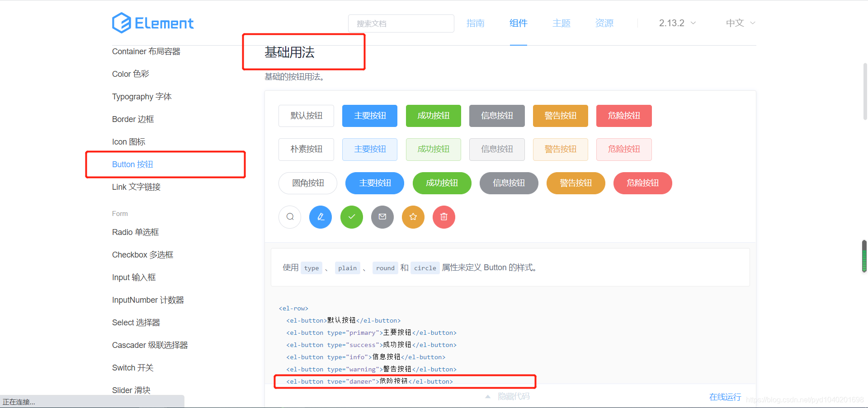
Task: Focus the 搜索文档 search field
Action: [x=401, y=23]
